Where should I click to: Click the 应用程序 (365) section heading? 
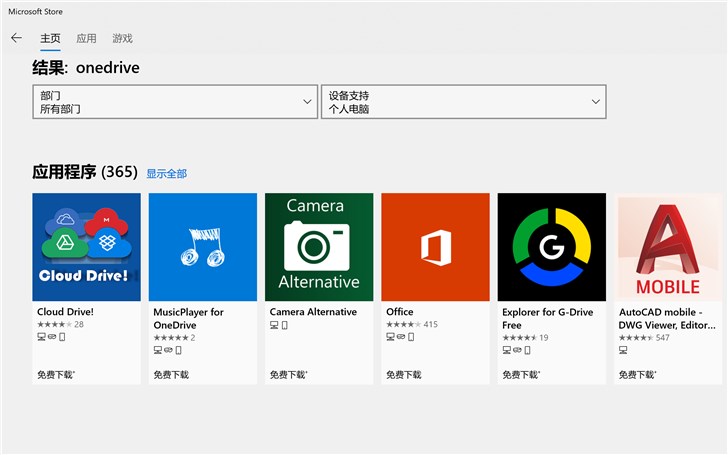(85, 172)
